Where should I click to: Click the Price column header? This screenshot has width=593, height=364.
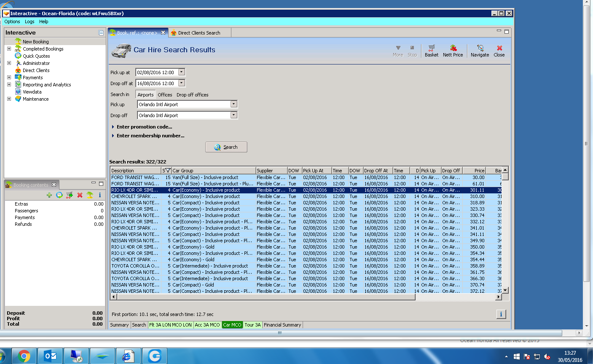pos(474,171)
